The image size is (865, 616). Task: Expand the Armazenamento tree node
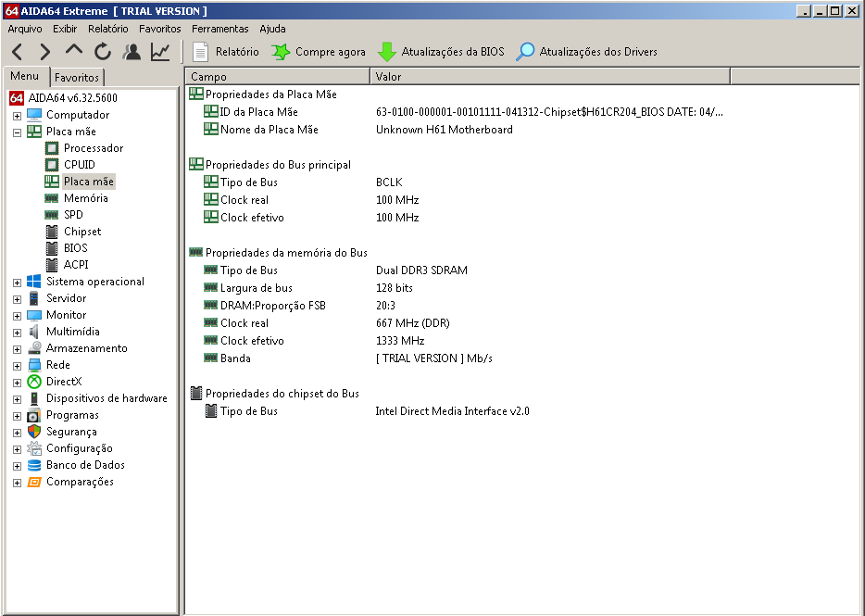point(17,349)
